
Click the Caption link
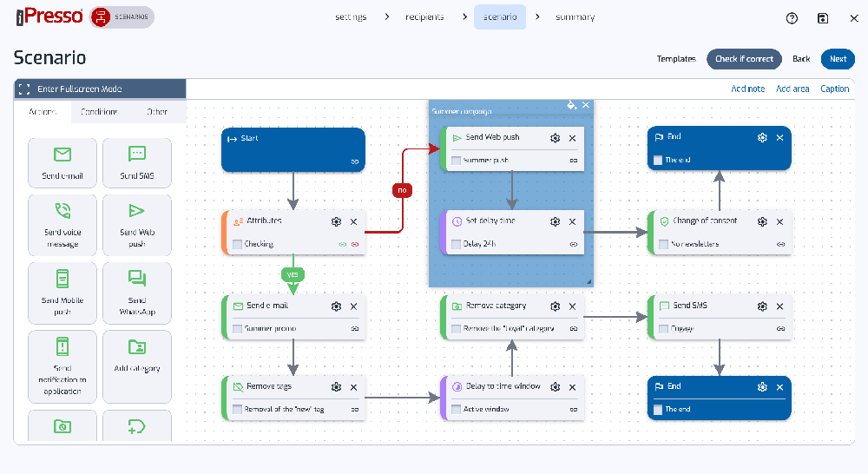point(835,89)
